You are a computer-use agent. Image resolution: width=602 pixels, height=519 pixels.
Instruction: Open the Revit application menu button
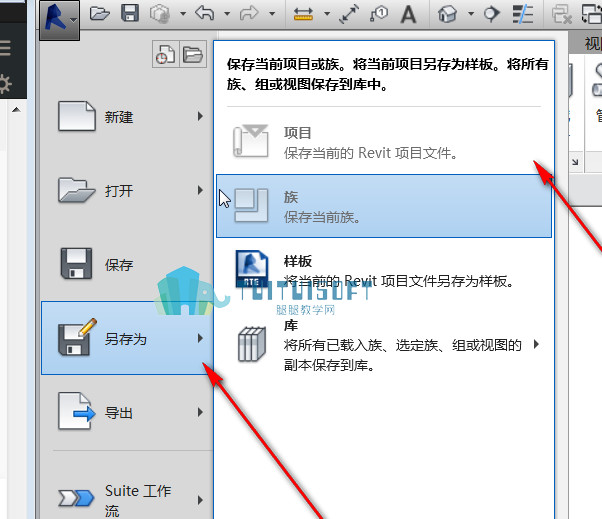tap(60, 20)
